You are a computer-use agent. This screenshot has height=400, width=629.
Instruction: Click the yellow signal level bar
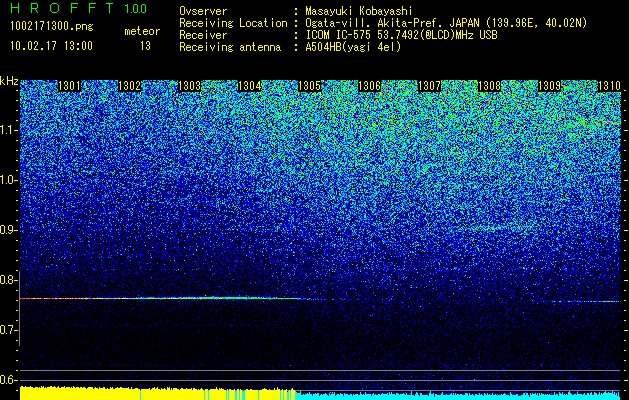pyautogui.click(x=157, y=393)
